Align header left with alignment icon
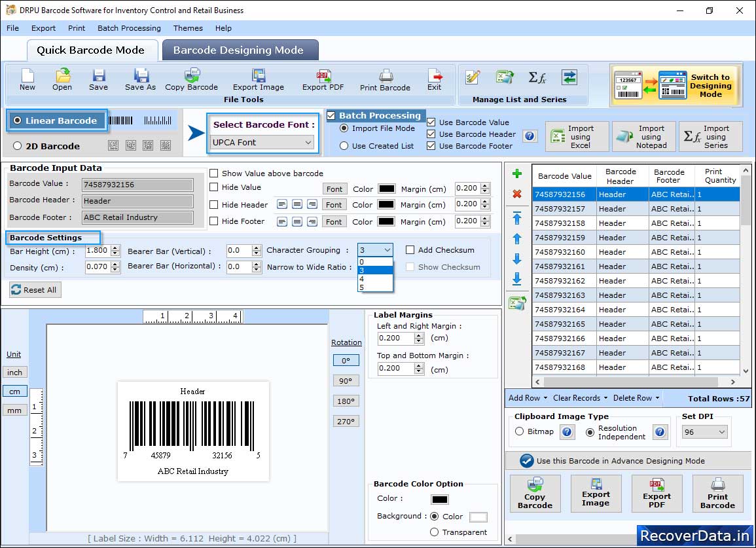Viewport: 756px width, 548px height. coord(282,204)
